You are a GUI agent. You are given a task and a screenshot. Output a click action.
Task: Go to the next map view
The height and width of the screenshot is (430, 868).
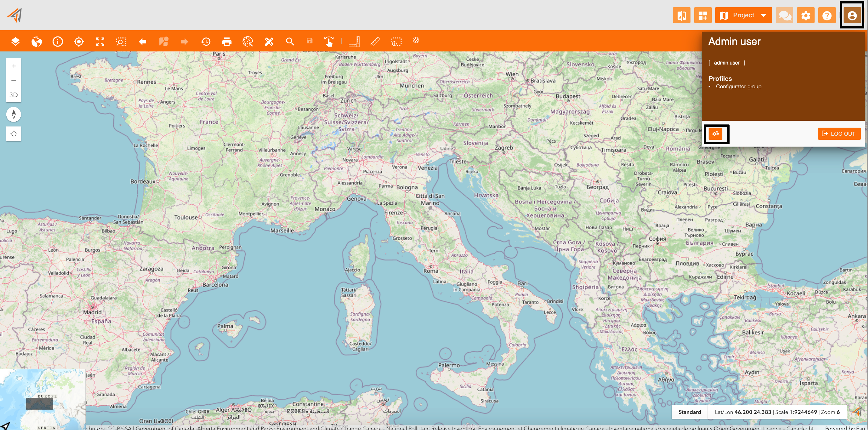point(184,41)
